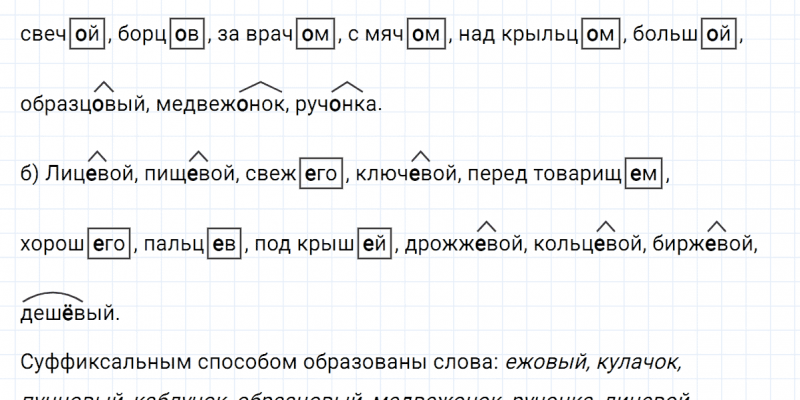Viewport: 800px width, 400px height.
Task: Click the boxed «ей» in «под крышей»
Action: (x=375, y=244)
